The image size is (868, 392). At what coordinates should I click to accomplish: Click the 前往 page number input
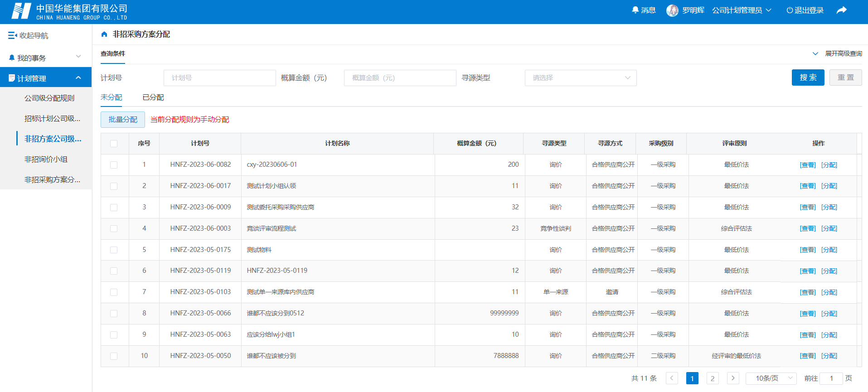(832, 378)
